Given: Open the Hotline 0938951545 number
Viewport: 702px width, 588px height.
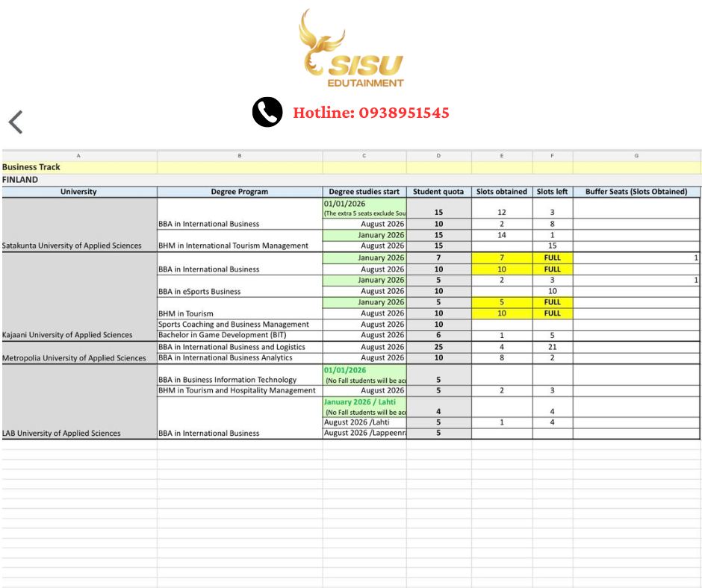Looking at the screenshot, I should tap(371, 113).
